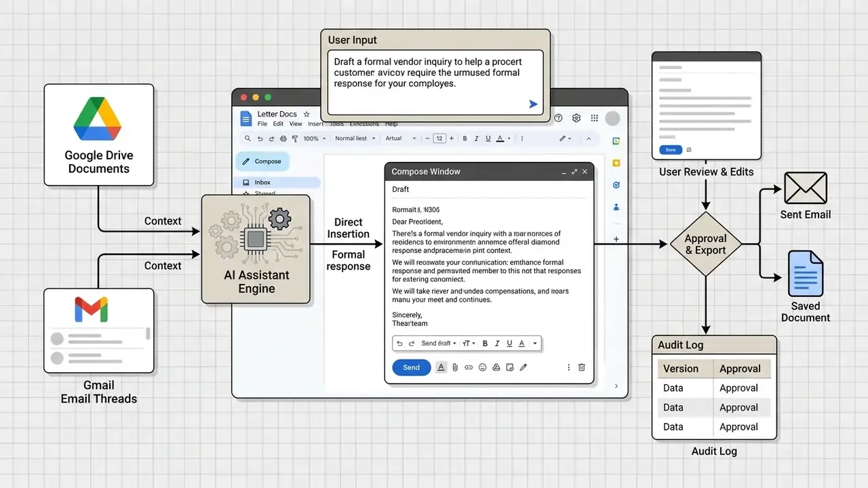Image resolution: width=868 pixels, height=488 pixels.
Task: Click the blue Send button
Action: (412, 367)
